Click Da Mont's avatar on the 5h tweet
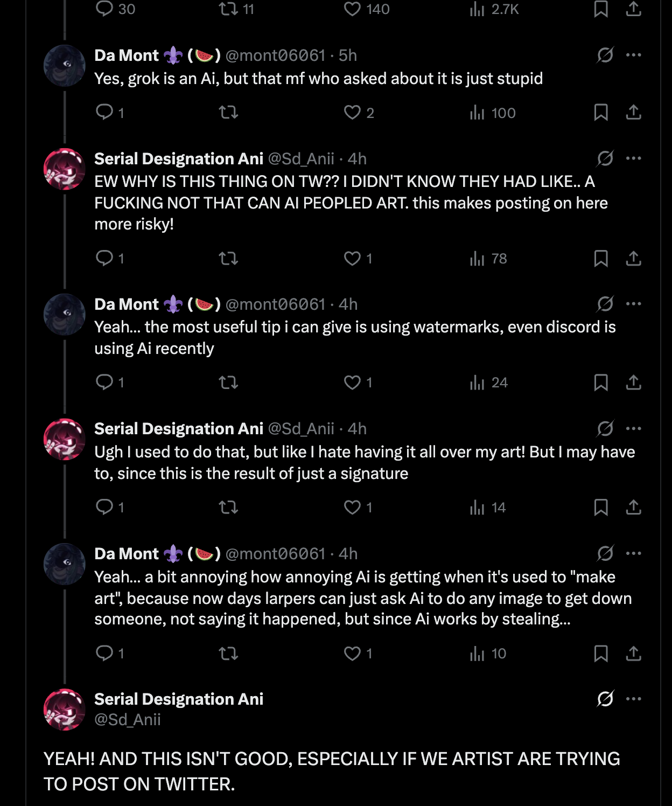The height and width of the screenshot is (806, 672). tap(65, 66)
